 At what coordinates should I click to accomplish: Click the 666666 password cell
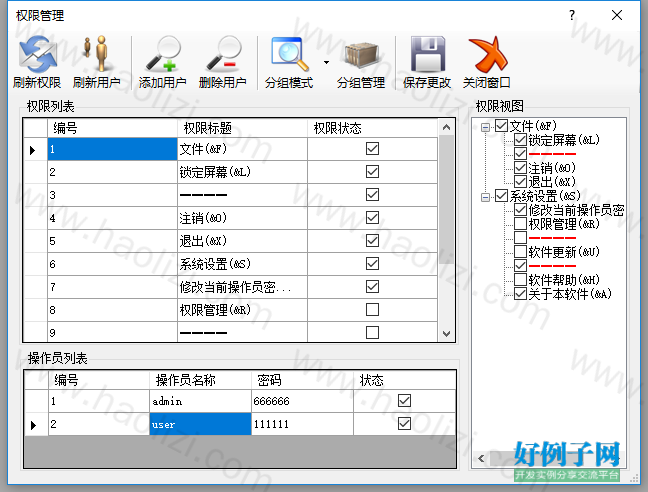pyautogui.click(x=302, y=401)
